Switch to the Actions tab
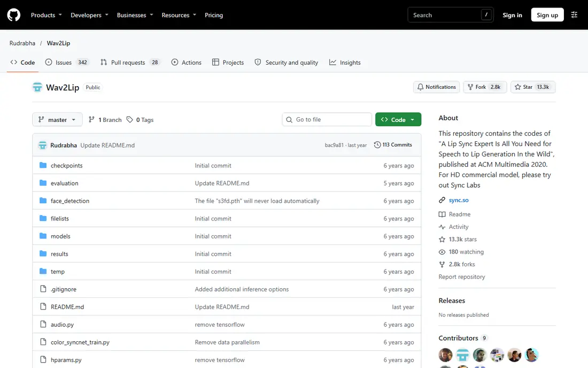The height and width of the screenshot is (368, 588). click(187, 63)
